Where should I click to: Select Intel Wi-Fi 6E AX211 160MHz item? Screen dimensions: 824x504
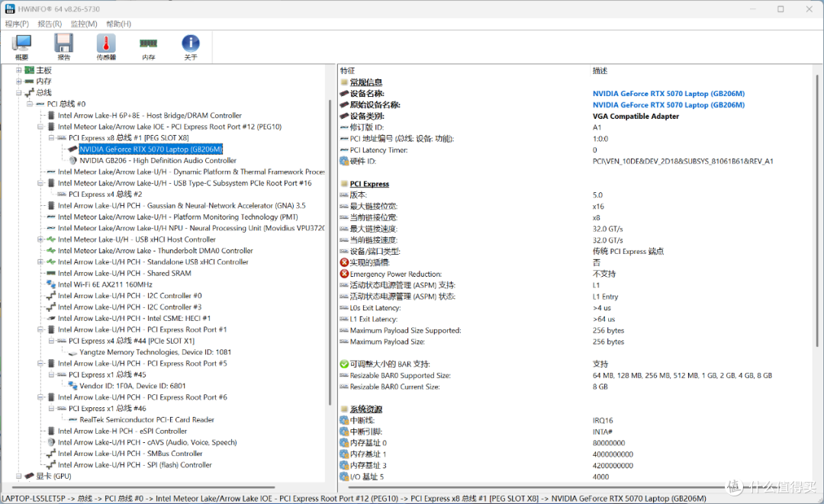click(105, 284)
